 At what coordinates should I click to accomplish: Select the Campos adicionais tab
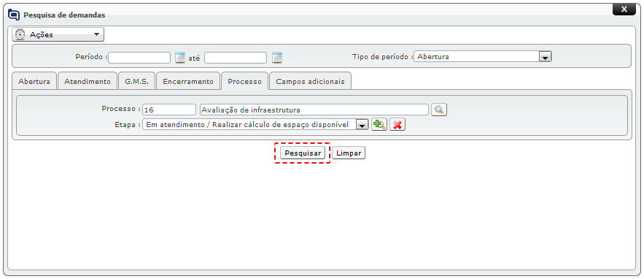click(x=310, y=81)
